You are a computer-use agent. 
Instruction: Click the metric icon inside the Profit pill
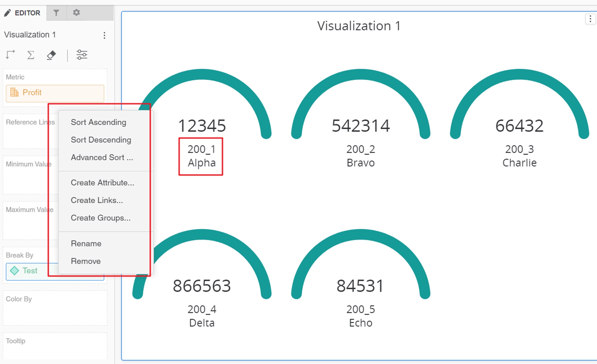click(x=14, y=93)
